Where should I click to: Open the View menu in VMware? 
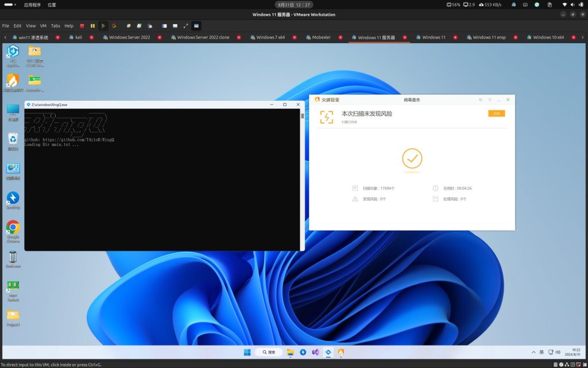click(x=31, y=26)
